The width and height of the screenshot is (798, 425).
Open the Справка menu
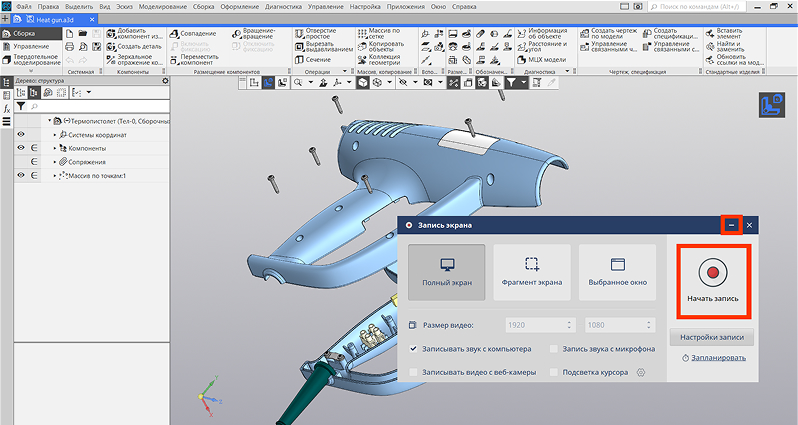[x=464, y=7]
